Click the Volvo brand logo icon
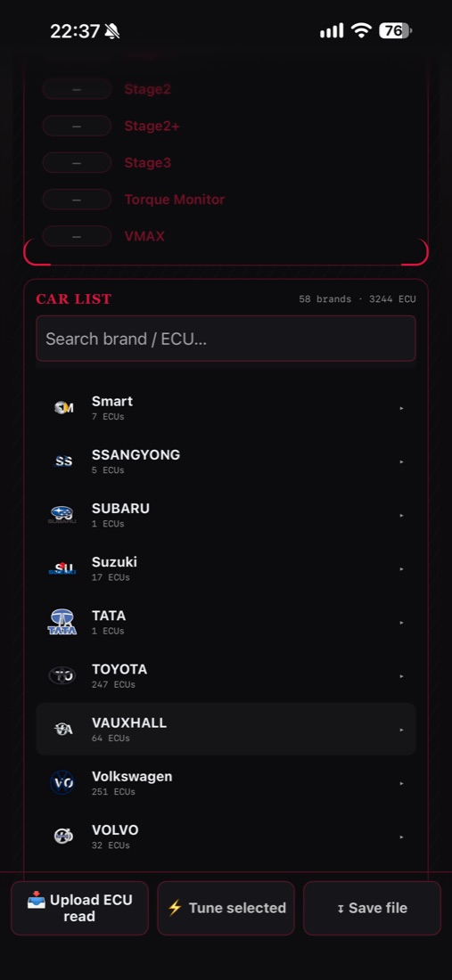This screenshot has width=452, height=980. pyautogui.click(x=62, y=837)
